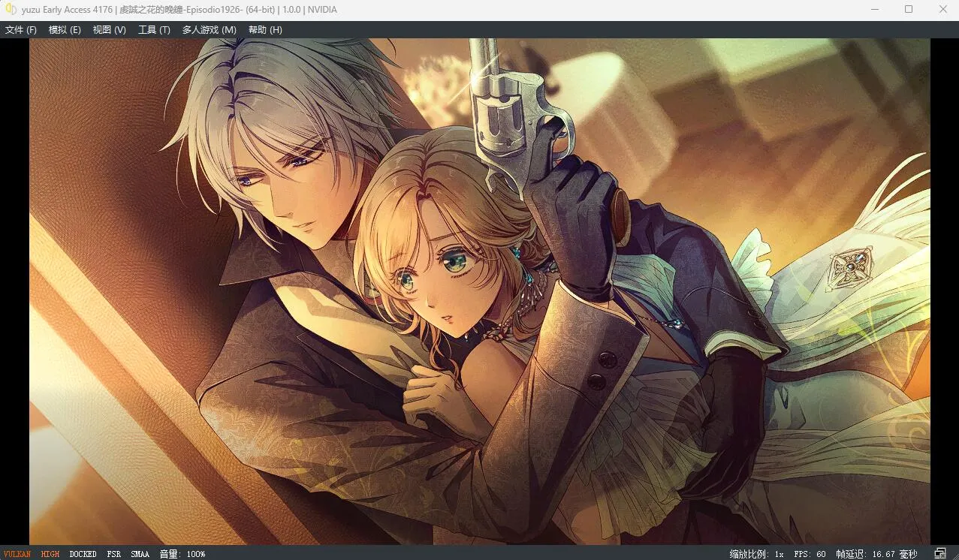Open the 多人游戏 (M) menu
959x560 pixels.
[x=210, y=30]
